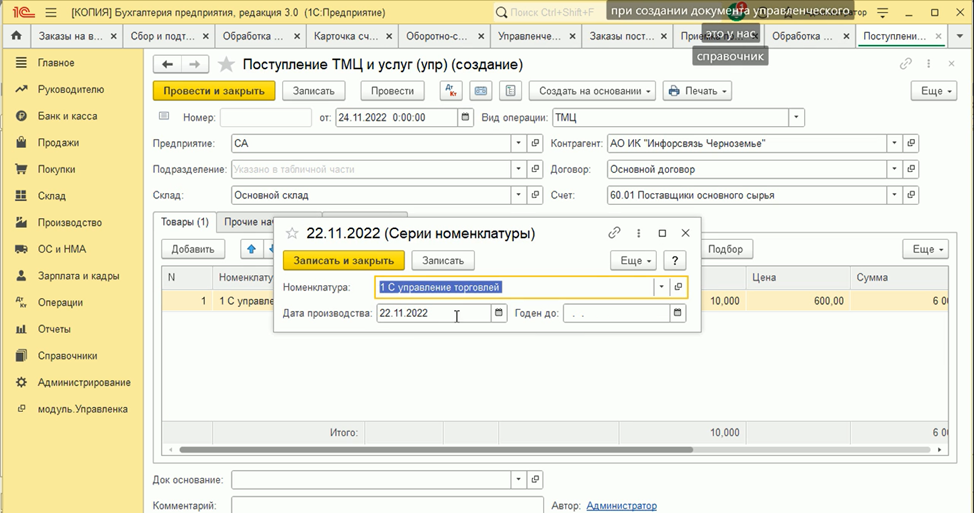Open Банк и касса section
974x513 pixels.
(x=67, y=116)
